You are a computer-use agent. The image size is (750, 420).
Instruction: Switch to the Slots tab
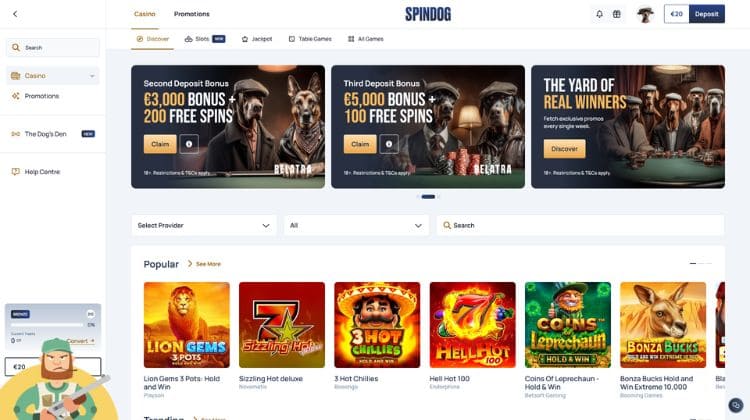coord(205,39)
